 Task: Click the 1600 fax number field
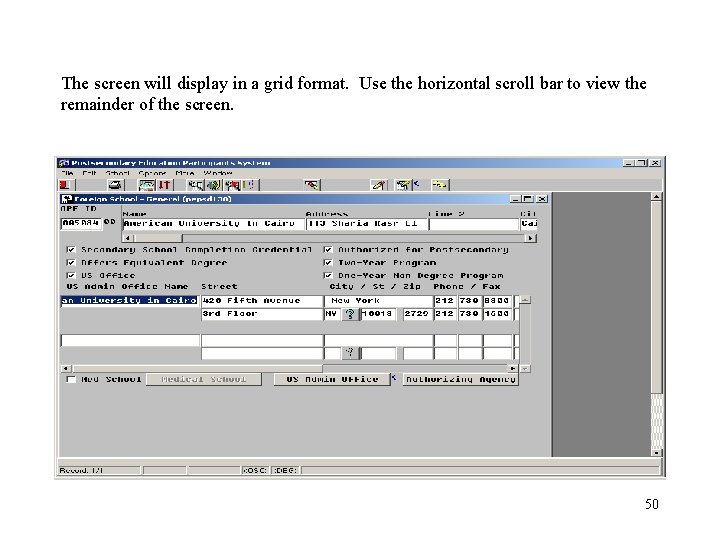click(x=497, y=314)
